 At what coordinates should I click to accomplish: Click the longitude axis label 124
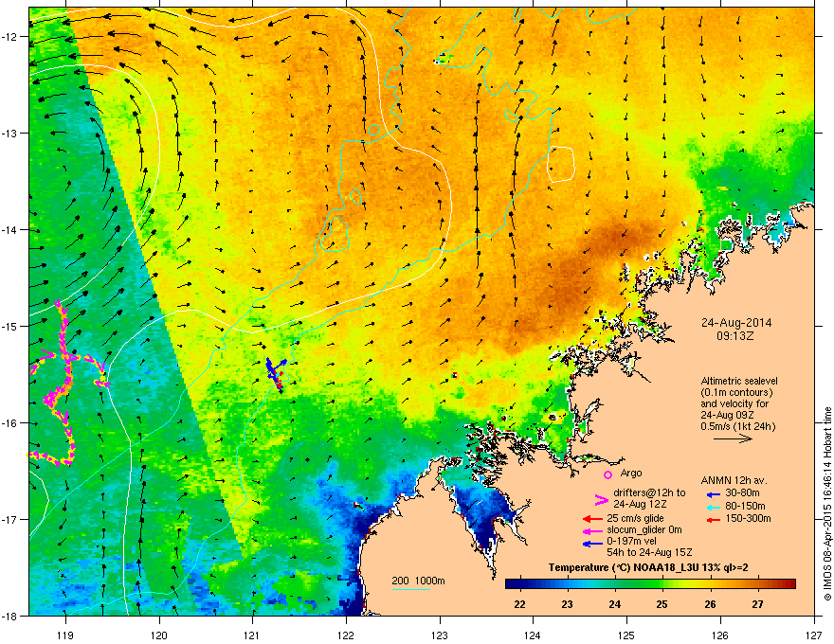pyautogui.click(x=533, y=635)
